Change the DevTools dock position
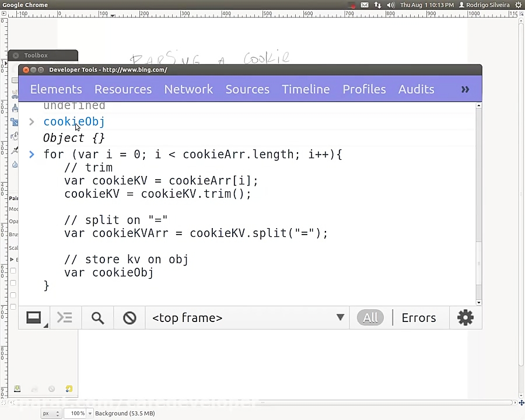The width and height of the screenshot is (525, 420). coord(33,317)
